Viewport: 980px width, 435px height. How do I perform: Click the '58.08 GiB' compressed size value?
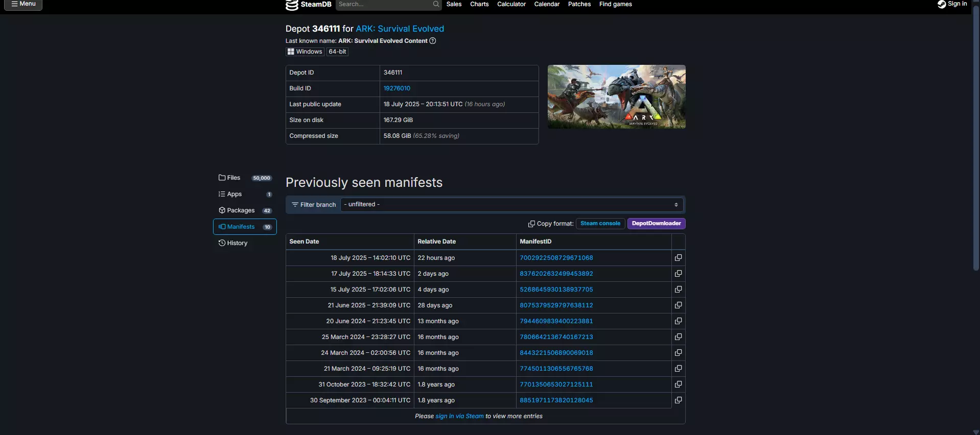pos(397,136)
